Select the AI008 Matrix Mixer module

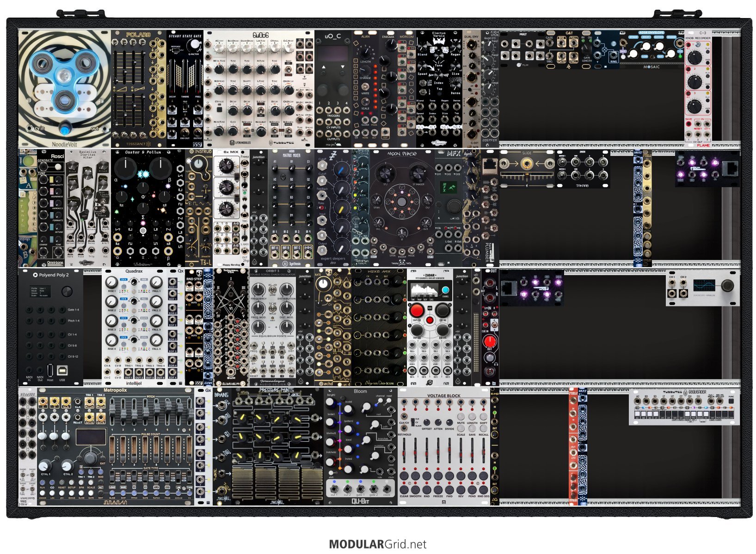coord(291,208)
